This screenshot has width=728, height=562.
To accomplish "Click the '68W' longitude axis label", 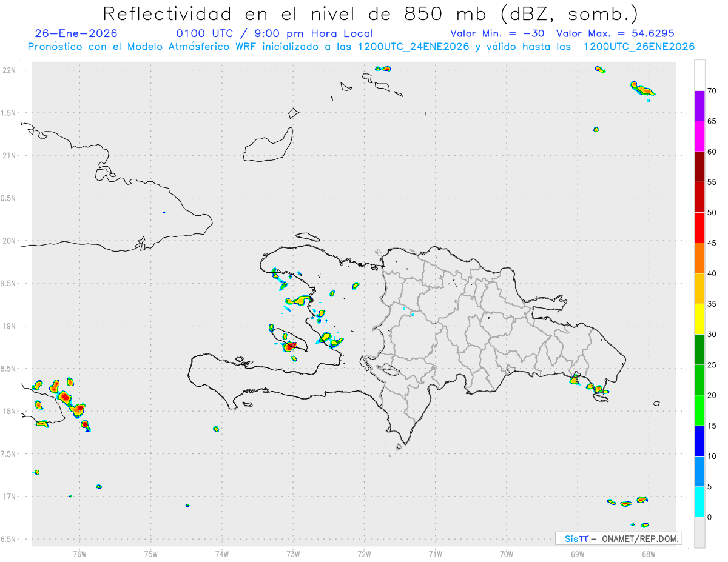I will click(649, 554).
